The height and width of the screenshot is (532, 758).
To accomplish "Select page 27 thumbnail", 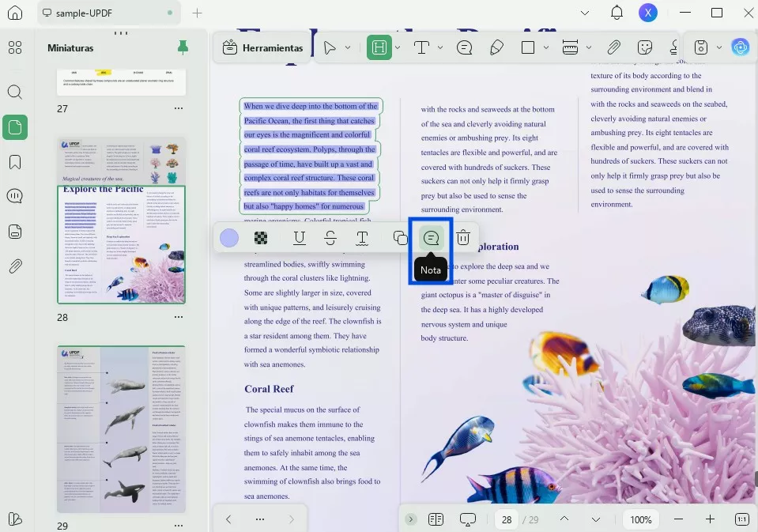I will pos(122,82).
